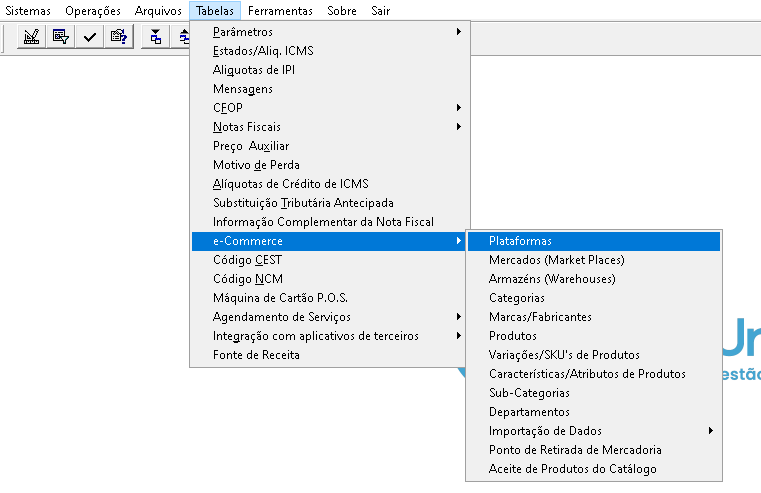The width and height of the screenshot is (761, 493).
Task: Click Sair in the menu bar
Action: (380, 11)
